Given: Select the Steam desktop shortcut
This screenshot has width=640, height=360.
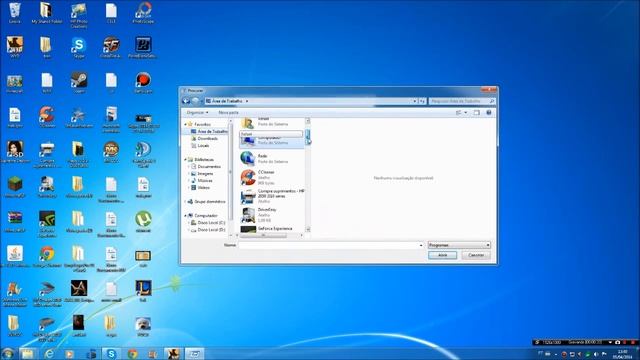Looking at the screenshot, I should (x=79, y=83).
